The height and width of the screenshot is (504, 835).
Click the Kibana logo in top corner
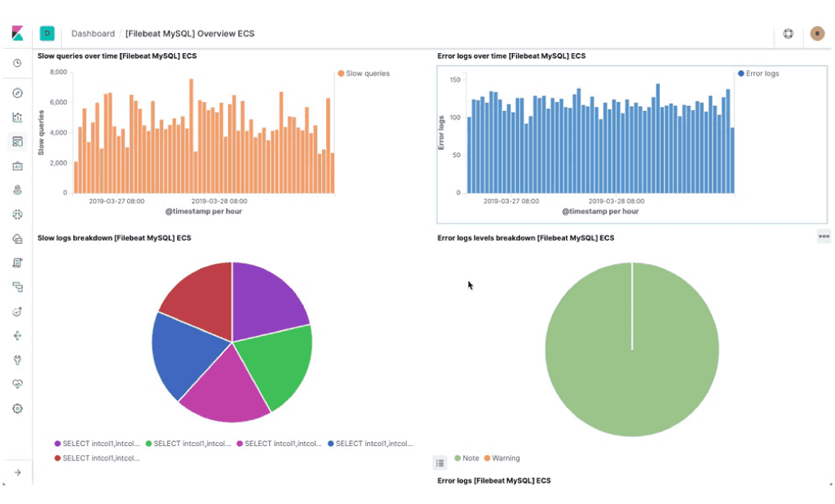(18, 33)
